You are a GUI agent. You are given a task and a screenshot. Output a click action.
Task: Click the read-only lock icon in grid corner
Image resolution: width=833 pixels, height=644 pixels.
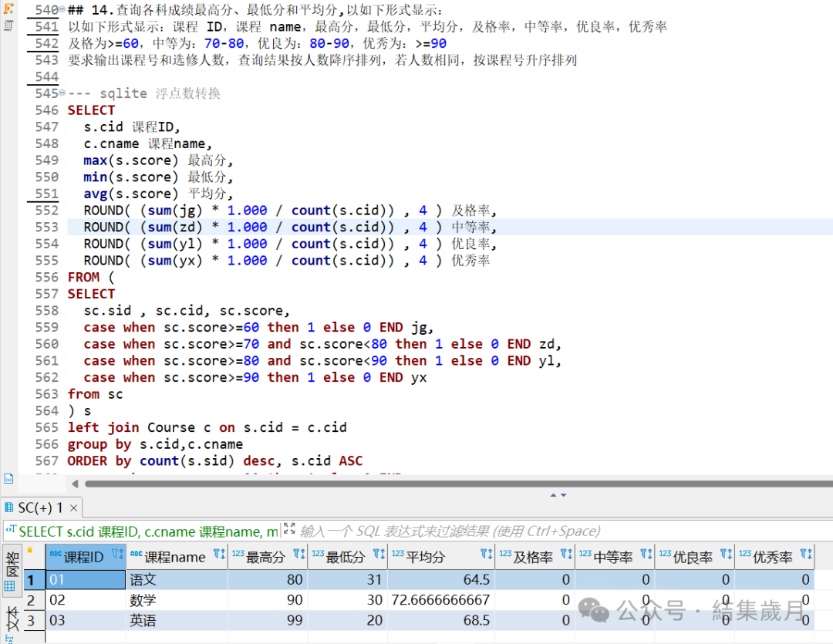tap(30, 551)
